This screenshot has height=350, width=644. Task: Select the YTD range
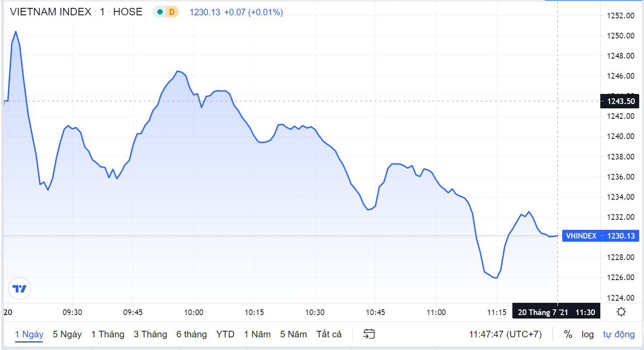click(225, 334)
